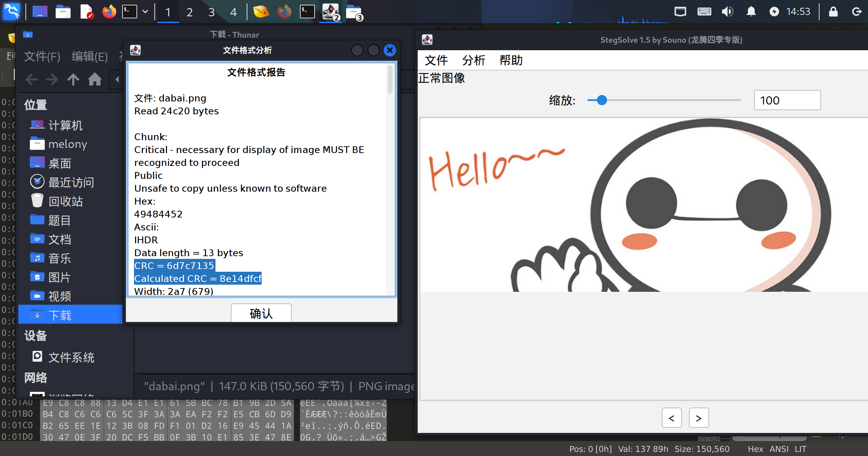Go to the next image filter (>)

[x=698, y=418]
